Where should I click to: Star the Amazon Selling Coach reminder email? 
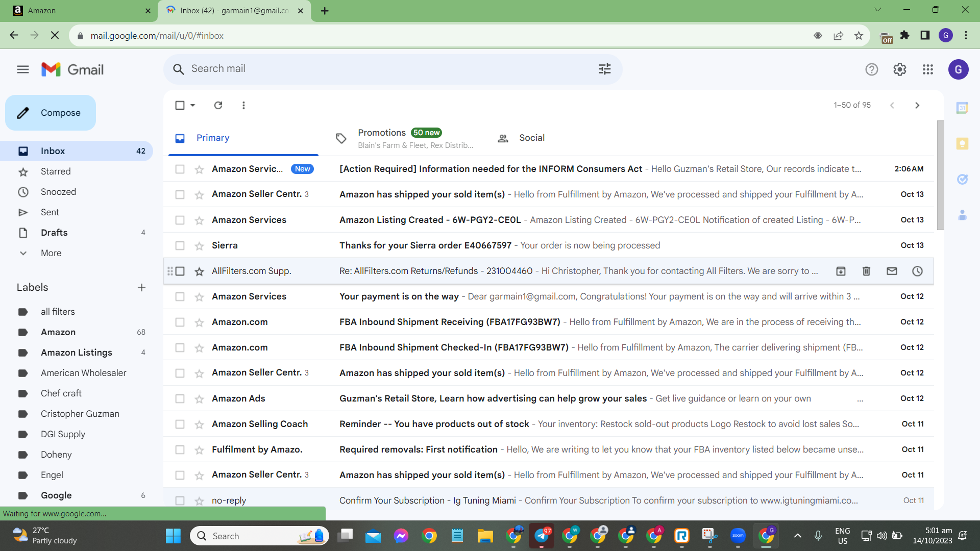199,424
